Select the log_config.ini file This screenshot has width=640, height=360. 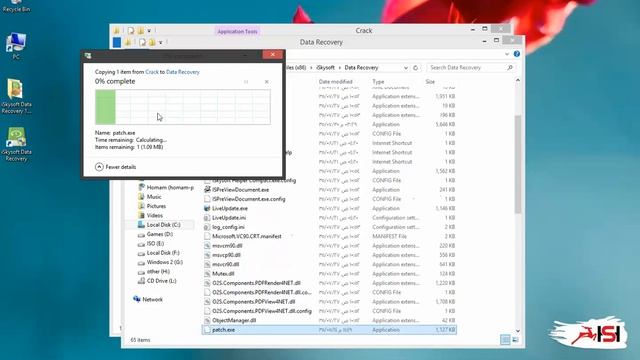[228, 227]
